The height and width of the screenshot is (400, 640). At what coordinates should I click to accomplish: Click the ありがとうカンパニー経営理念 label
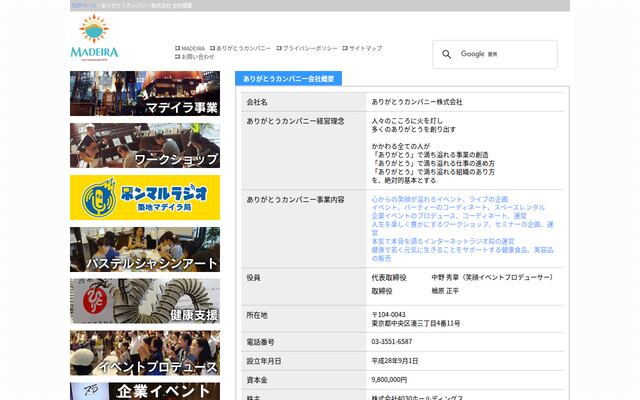coord(295,121)
